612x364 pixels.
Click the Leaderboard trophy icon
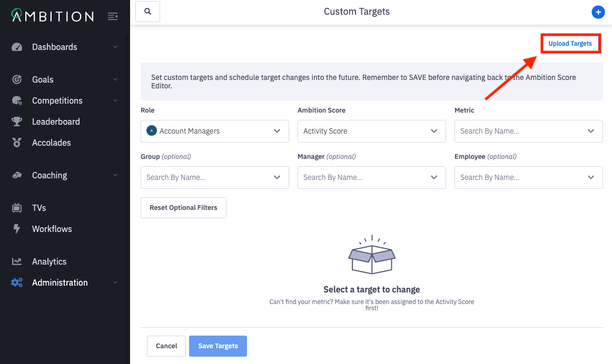[x=17, y=122]
